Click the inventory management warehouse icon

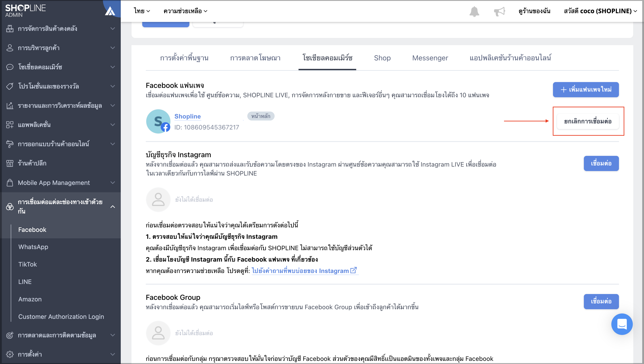point(10,29)
